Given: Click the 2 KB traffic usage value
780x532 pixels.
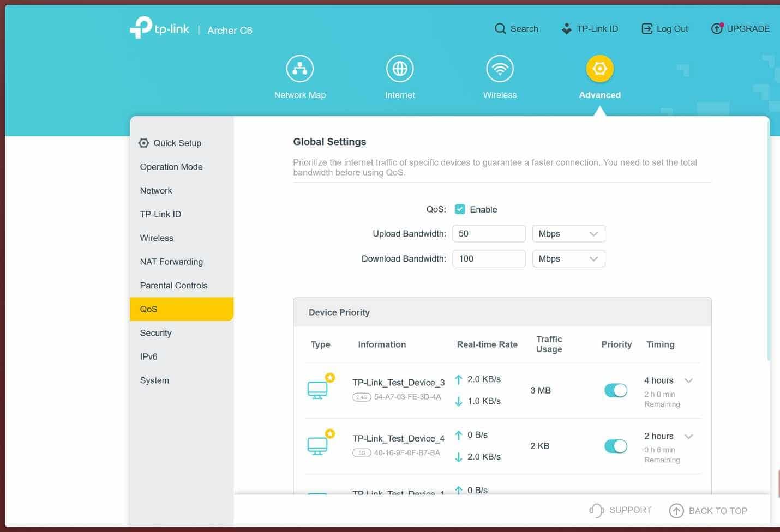Looking at the screenshot, I should click(x=539, y=446).
